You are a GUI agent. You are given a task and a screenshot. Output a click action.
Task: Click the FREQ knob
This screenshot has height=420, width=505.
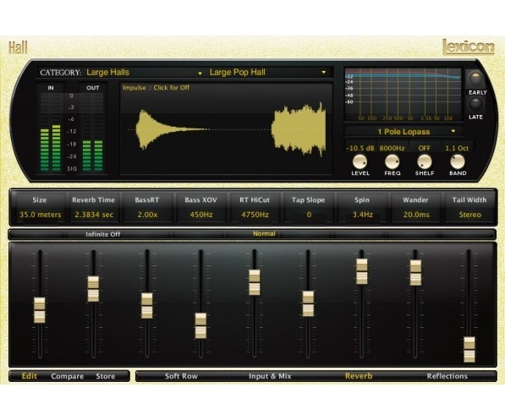coord(392,161)
